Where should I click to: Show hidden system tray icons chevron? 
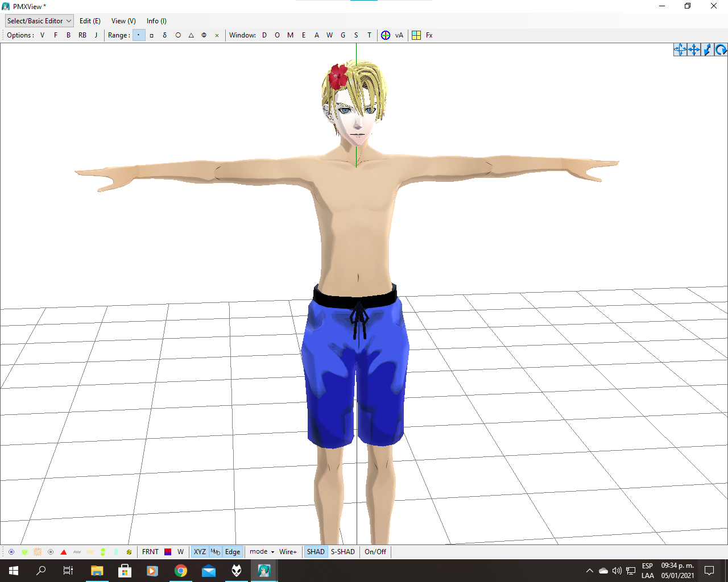[x=590, y=571]
